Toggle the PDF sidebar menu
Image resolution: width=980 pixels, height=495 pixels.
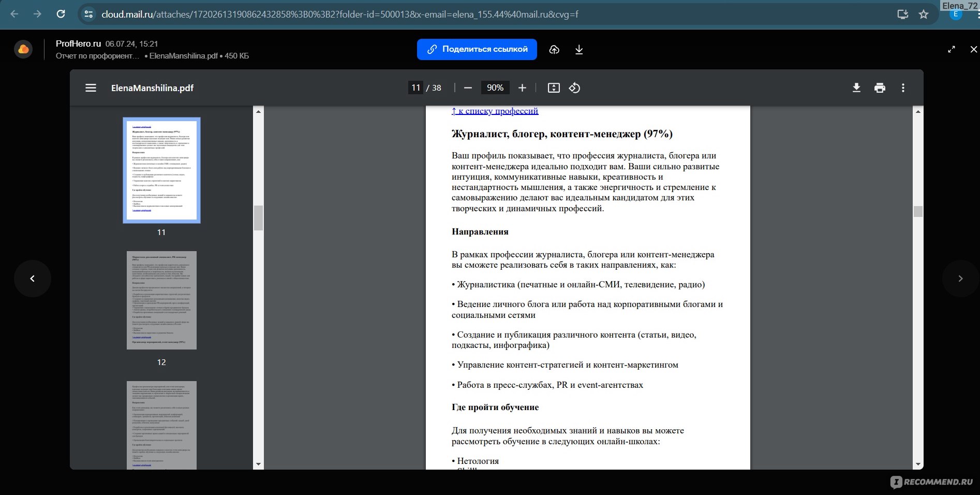point(91,88)
